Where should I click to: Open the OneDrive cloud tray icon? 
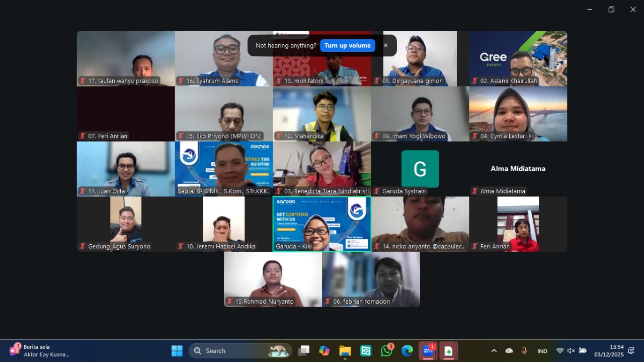509,351
